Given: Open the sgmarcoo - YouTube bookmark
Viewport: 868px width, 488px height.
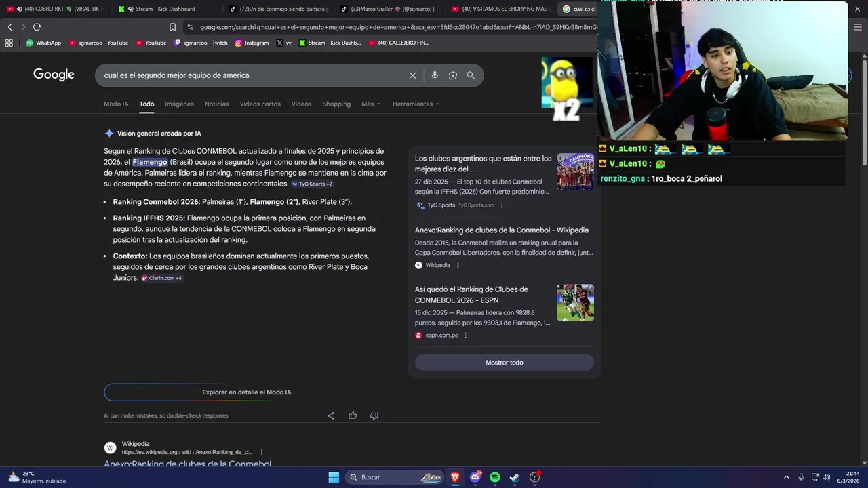Looking at the screenshot, I should tap(98, 43).
